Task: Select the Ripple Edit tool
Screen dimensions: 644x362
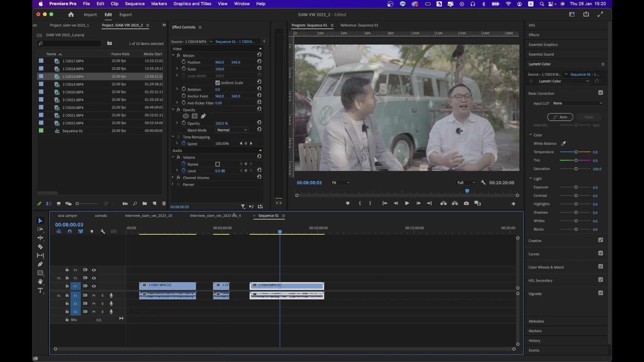Action: click(x=40, y=238)
